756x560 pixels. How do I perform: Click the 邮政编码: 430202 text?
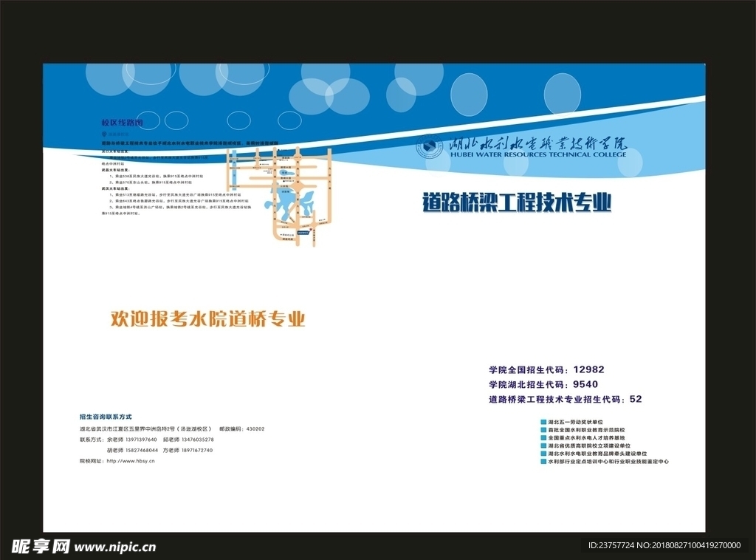tap(242, 428)
